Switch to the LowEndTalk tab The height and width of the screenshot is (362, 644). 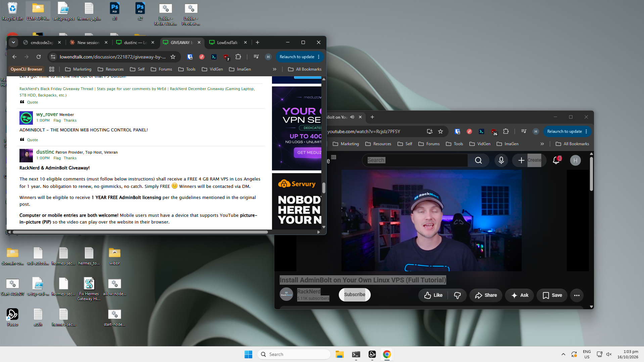(228, 42)
